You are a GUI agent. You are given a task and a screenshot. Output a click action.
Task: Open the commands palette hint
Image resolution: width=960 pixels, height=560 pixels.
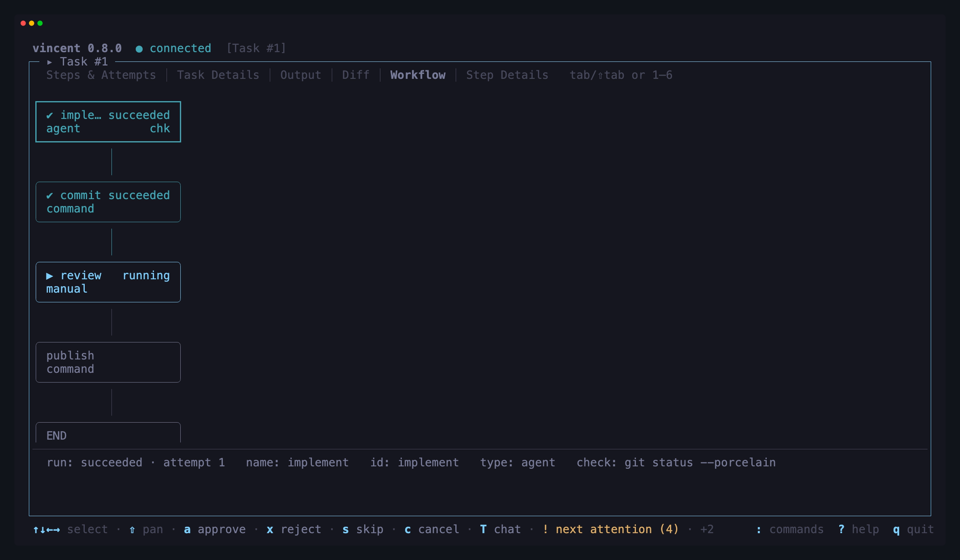[790, 530]
